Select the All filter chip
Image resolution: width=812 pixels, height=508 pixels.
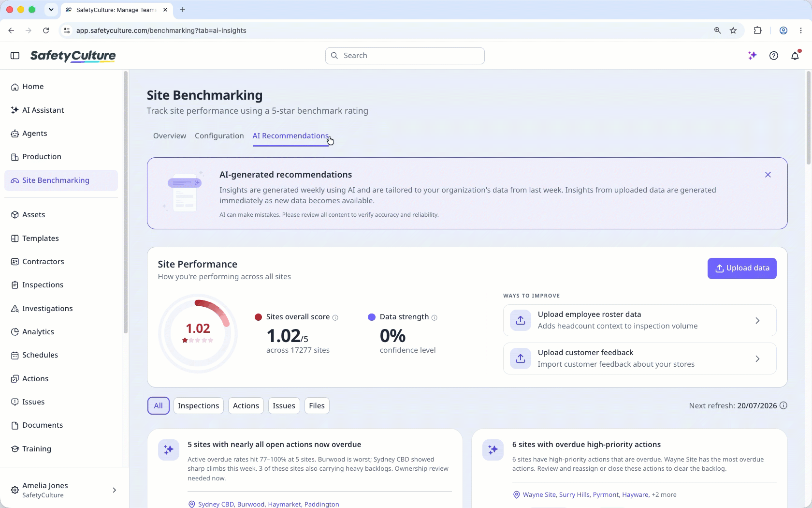coord(159,406)
